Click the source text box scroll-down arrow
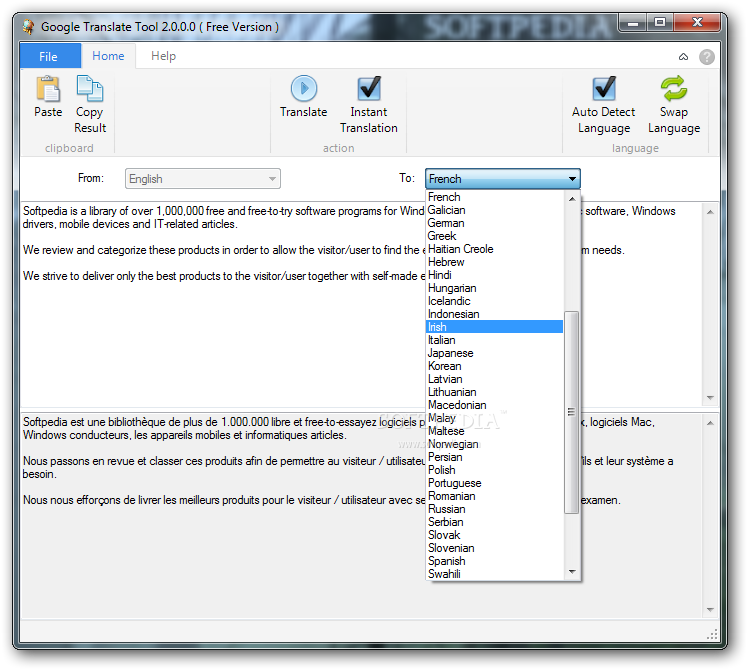This screenshot has width=748, height=670. (710, 398)
